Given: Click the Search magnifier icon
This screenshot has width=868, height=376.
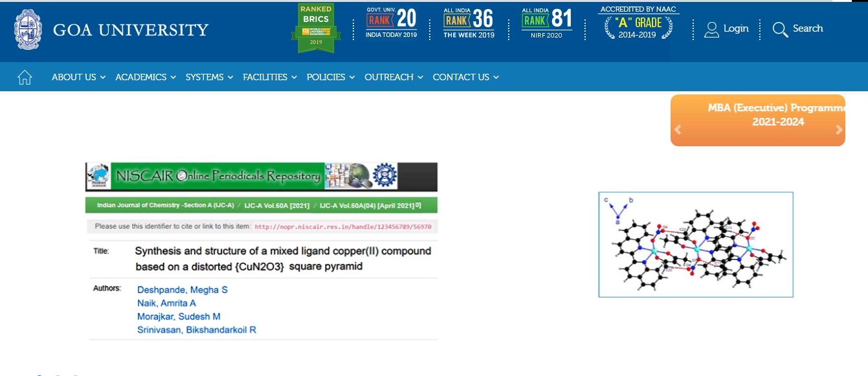Looking at the screenshot, I should point(781,29).
